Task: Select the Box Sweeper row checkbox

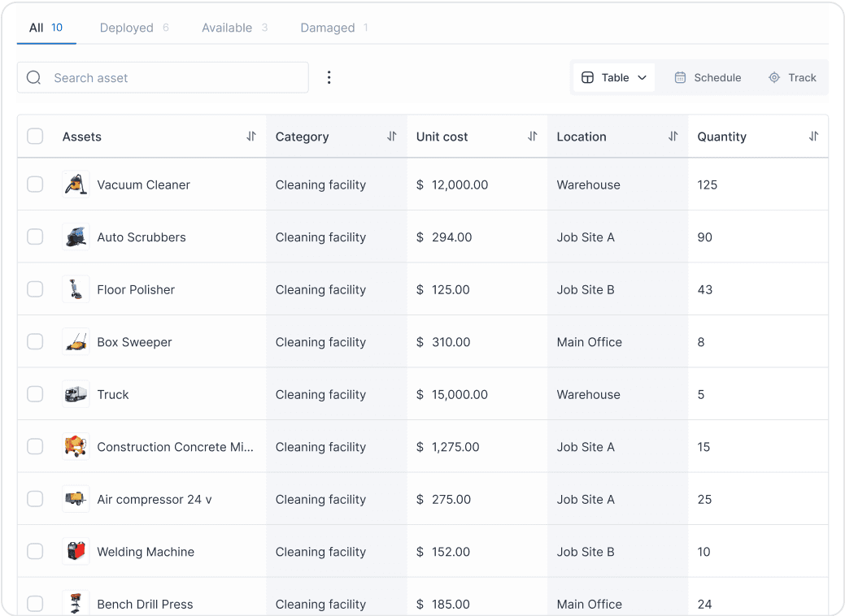Action: pos(35,341)
